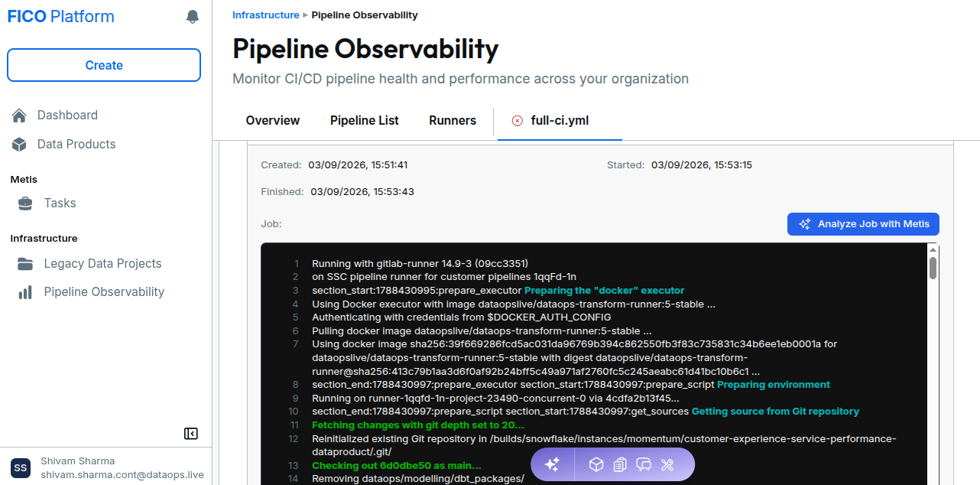The width and height of the screenshot is (980, 485).
Task: Click the Shivam Sharma user name
Action: (x=78, y=461)
